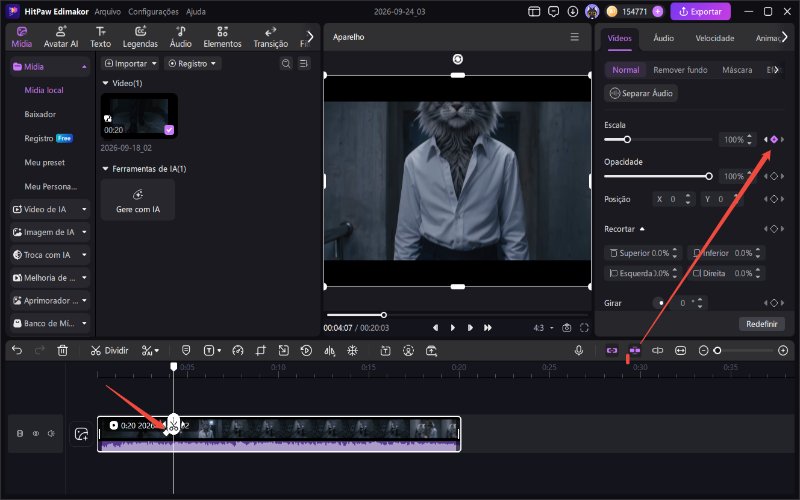Viewport: 800px width, 500px height.
Task: Open the Arquivo menu
Action: pos(108,11)
